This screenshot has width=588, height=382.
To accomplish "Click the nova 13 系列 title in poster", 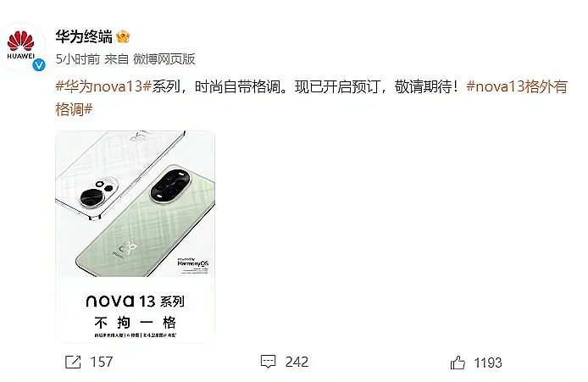I will 135,301.
